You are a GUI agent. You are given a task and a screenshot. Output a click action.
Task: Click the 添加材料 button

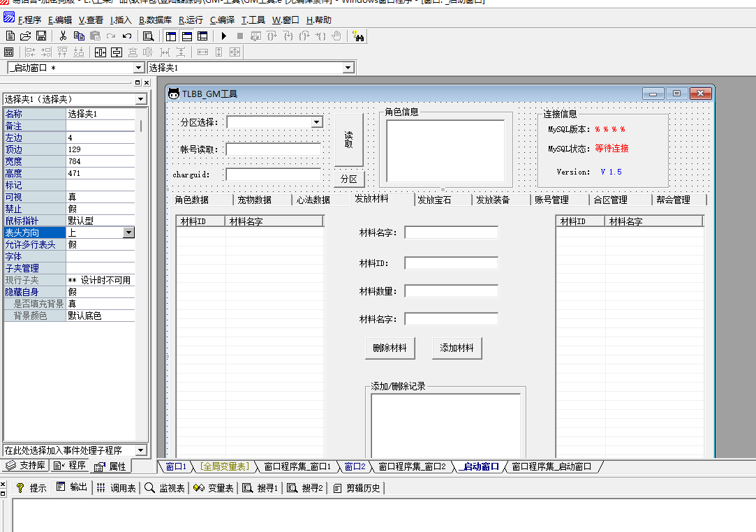[457, 348]
